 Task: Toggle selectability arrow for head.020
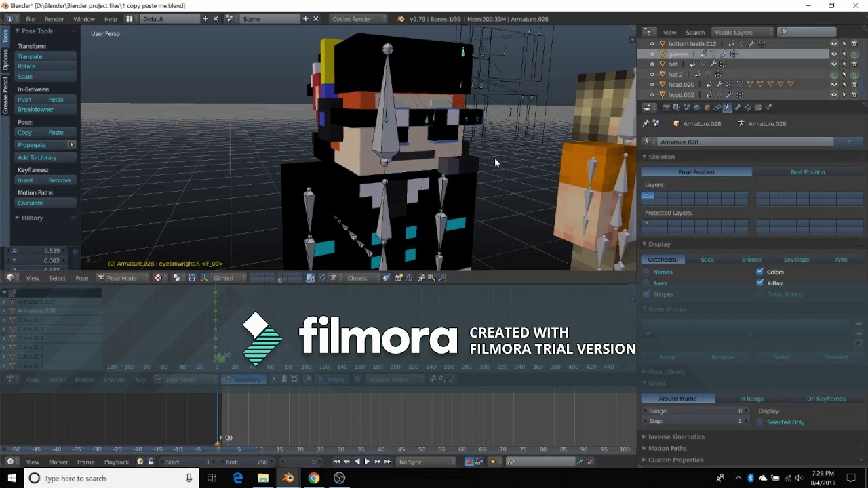[x=844, y=84]
